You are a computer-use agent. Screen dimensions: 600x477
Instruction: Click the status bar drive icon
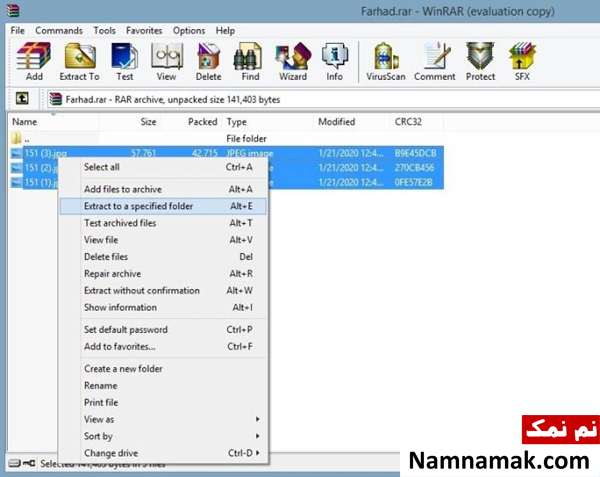tap(15, 463)
